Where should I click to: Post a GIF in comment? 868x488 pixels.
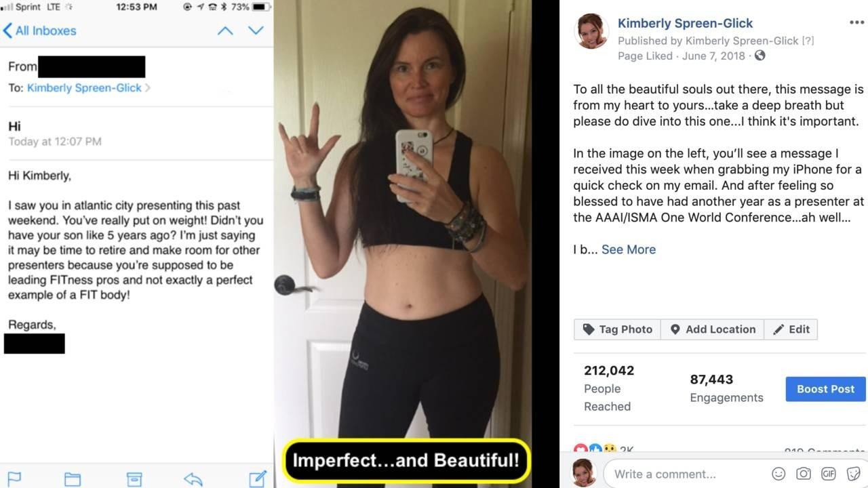(x=828, y=474)
